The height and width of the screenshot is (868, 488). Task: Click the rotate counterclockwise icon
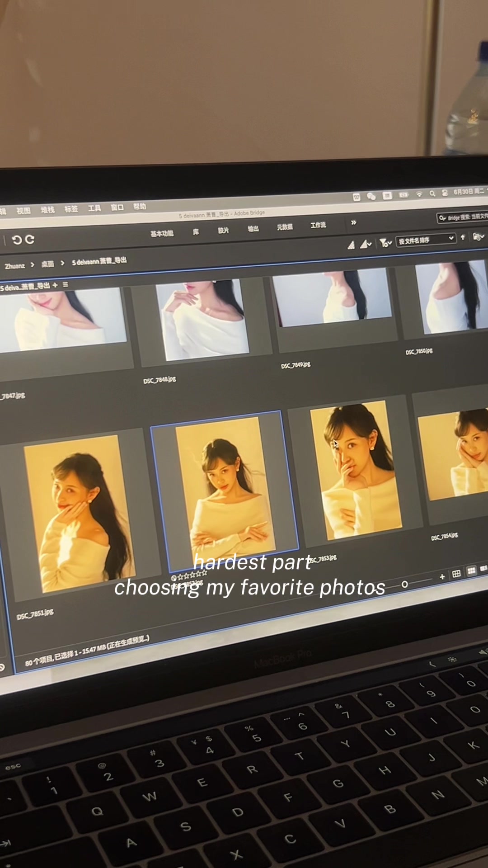(16, 240)
